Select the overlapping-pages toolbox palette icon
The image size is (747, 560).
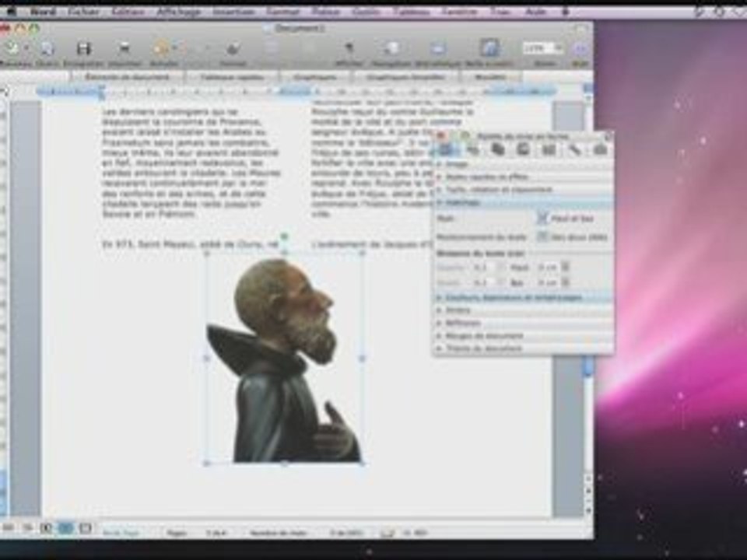click(498, 150)
